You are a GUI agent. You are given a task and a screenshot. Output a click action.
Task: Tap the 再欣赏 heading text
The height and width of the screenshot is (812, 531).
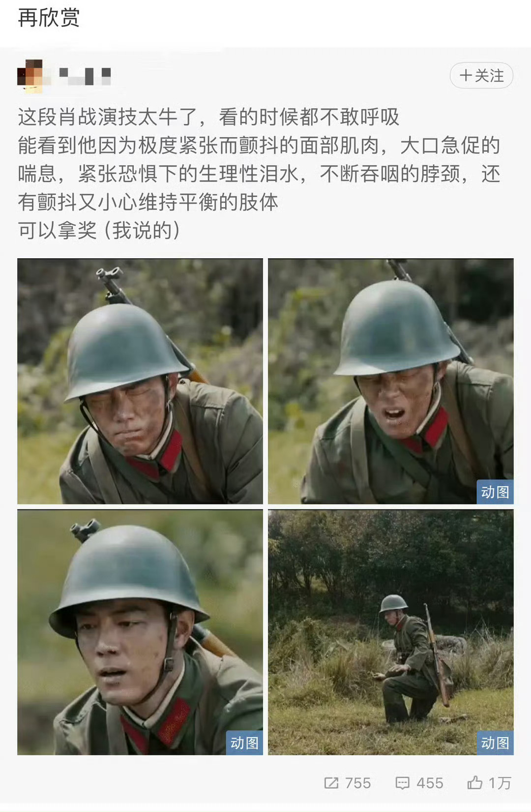[49, 18]
